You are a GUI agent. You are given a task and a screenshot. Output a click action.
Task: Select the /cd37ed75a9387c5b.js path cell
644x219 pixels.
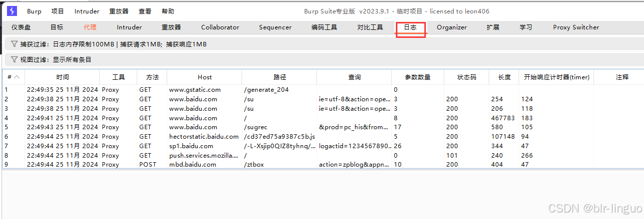click(280, 137)
